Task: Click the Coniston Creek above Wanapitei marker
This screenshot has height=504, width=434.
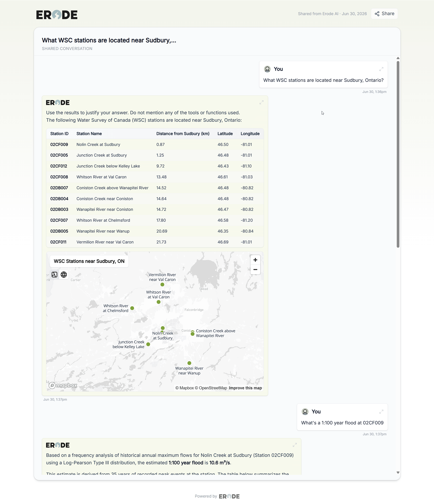Action: (x=193, y=334)
